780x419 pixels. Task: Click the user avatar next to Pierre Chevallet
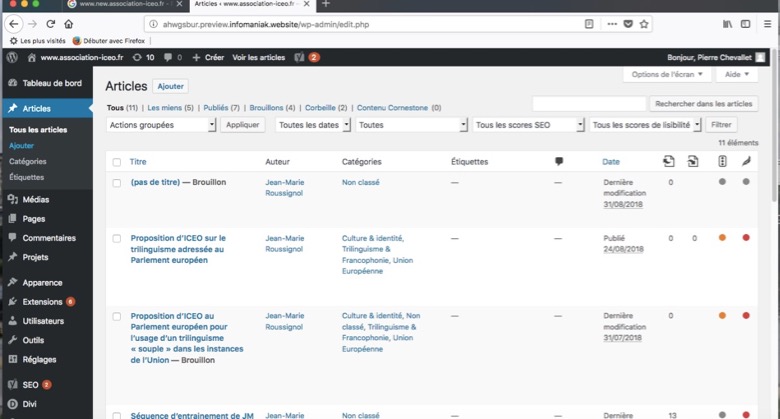tap(760, 57)
